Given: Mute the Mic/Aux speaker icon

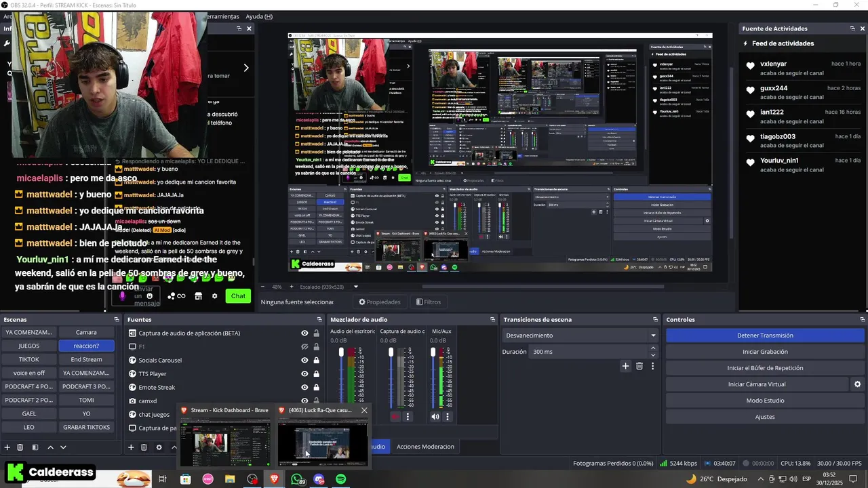Looking at the screenshot, I should [x=435, y=417].
